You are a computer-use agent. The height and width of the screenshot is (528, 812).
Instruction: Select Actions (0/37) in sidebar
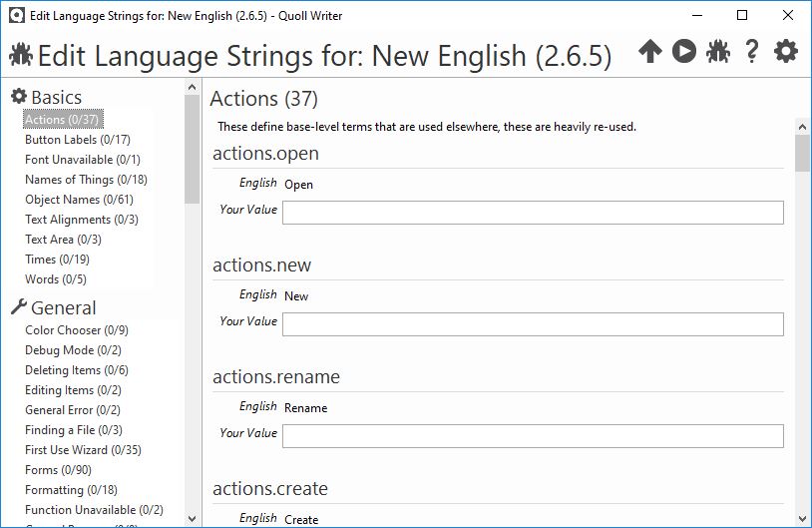coord(63,119)
